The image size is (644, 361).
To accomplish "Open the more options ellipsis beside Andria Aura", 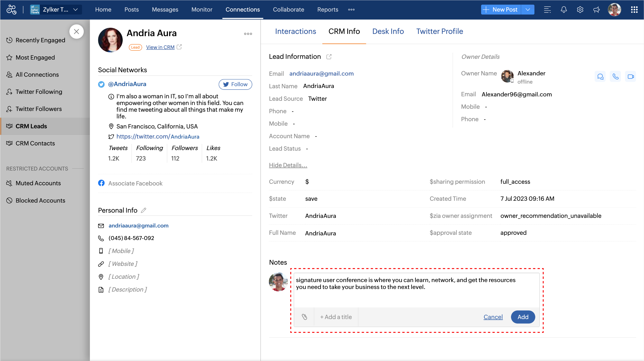I will [248, 34].
